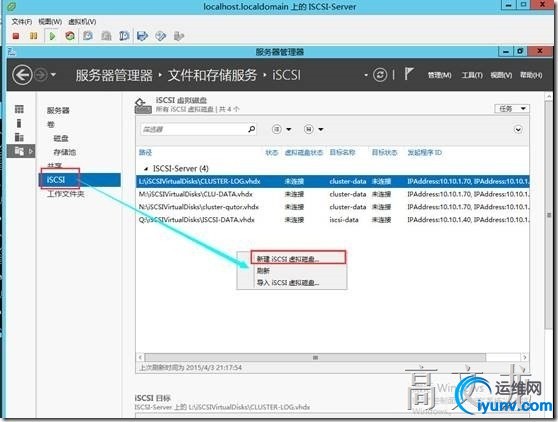Sort by 目标名称 column header
Image resolution: width=558 pixels, height=422 pixels.
342,153
